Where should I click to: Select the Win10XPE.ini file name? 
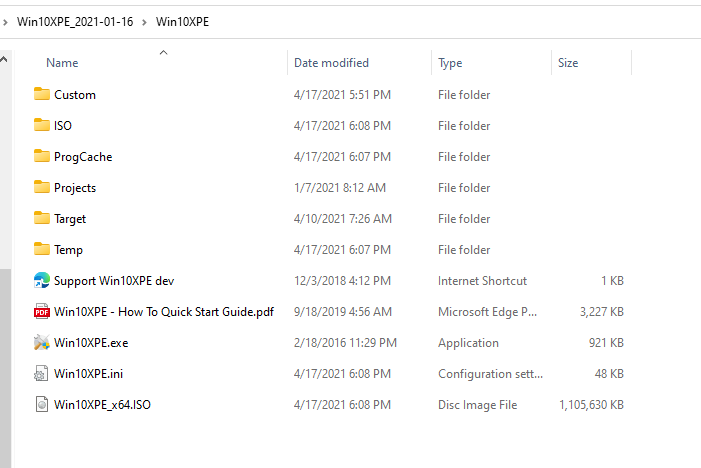[89, 374]
